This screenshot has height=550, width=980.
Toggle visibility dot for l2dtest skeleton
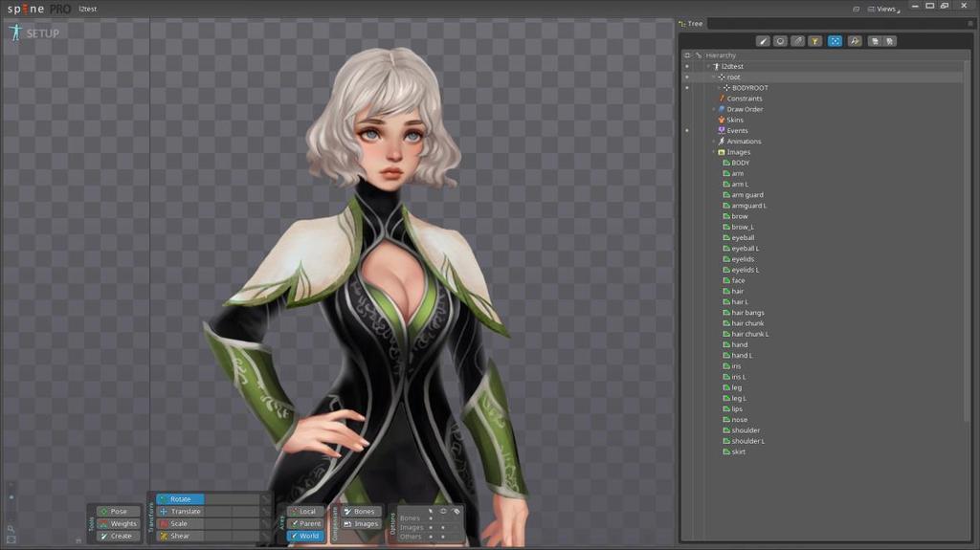pos(687,66)
